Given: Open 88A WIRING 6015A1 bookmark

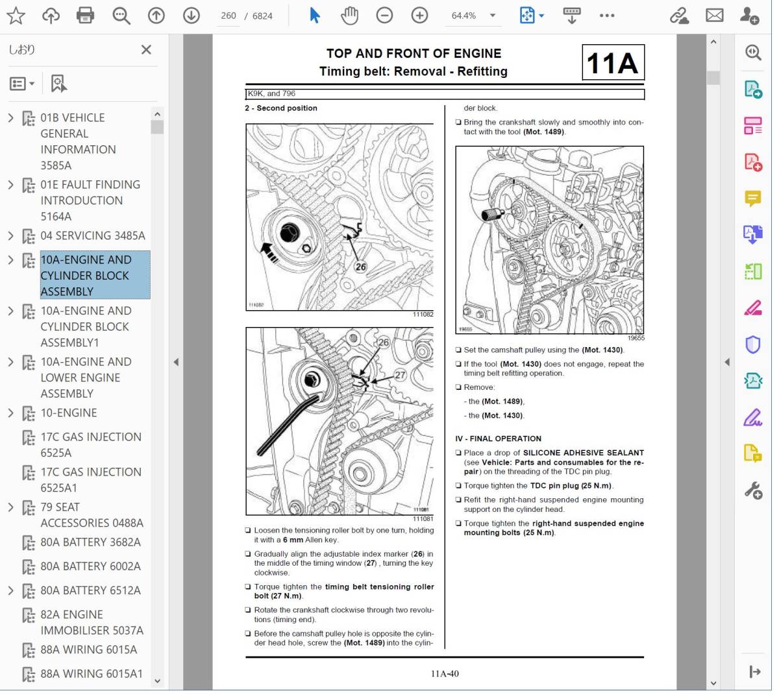Looking at the screenshot, I should 92,674.
